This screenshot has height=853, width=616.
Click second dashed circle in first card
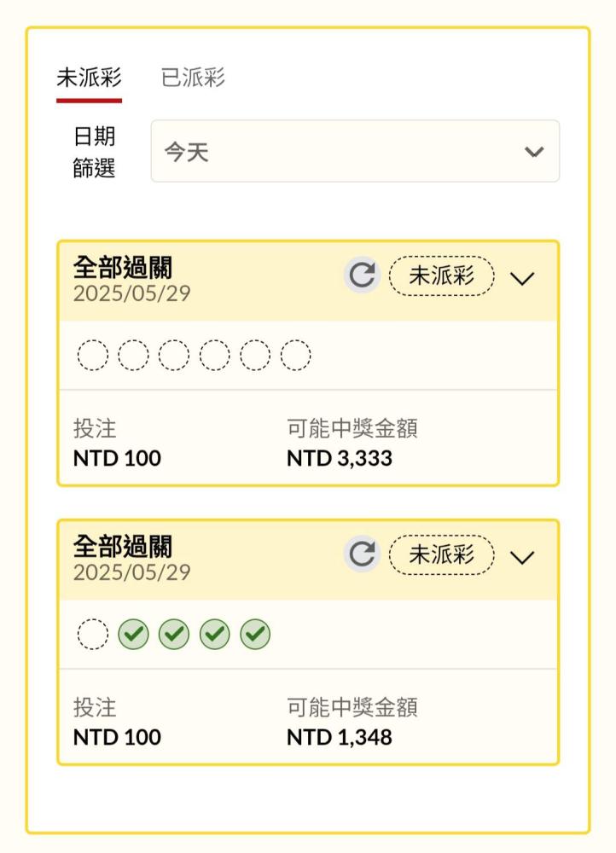[133, 355]
